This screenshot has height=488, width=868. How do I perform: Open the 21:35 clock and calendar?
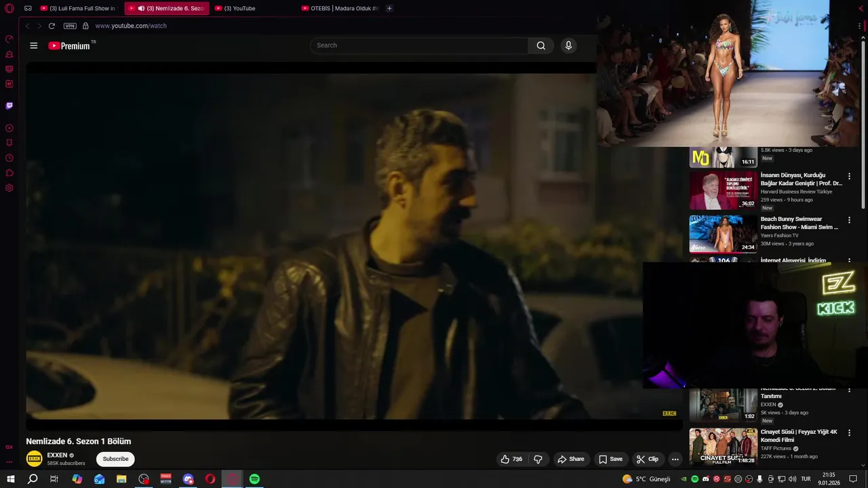(828, 479)
